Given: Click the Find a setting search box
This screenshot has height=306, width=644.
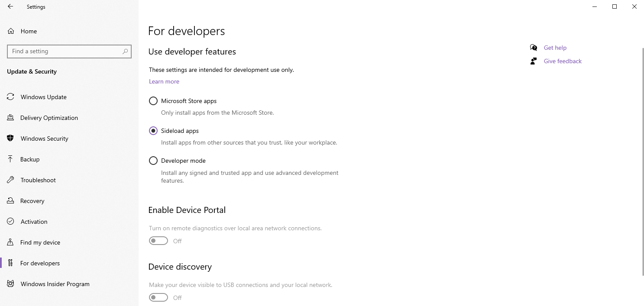Looking at the screenshot, I should 69,51.
